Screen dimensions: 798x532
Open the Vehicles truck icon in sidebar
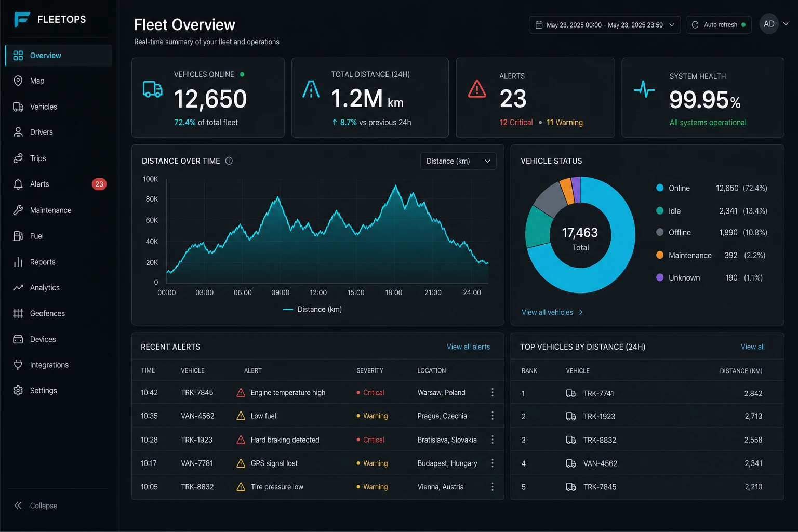point(18,107)
